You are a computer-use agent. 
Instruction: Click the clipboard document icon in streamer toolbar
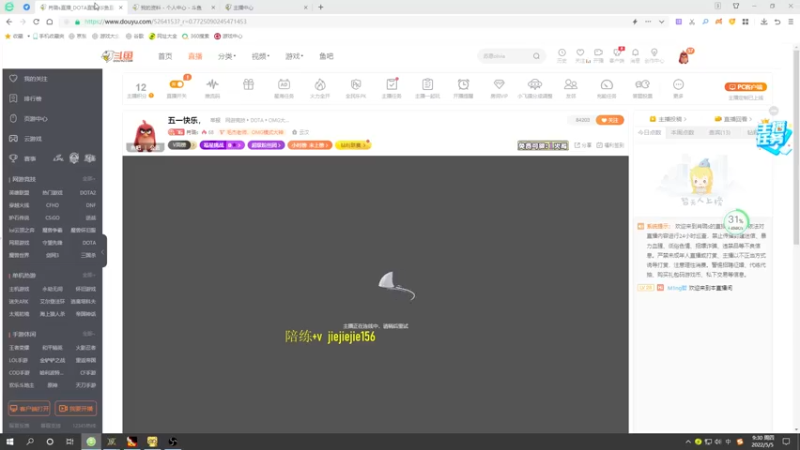pyautogui.click(x=428, y=84)
